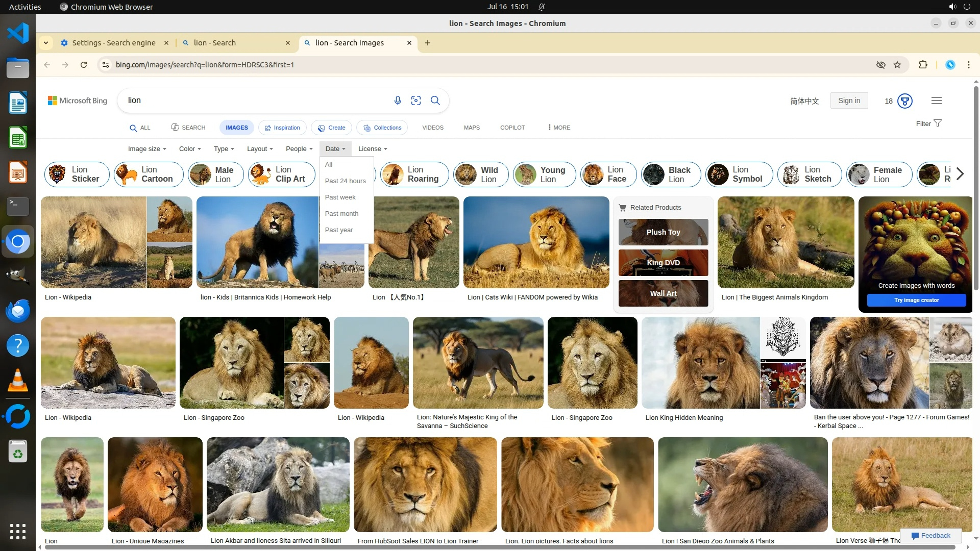Open the Bing rewards medal icon
980x551 pixels.
pyautogui.click(x=905, y=101)
